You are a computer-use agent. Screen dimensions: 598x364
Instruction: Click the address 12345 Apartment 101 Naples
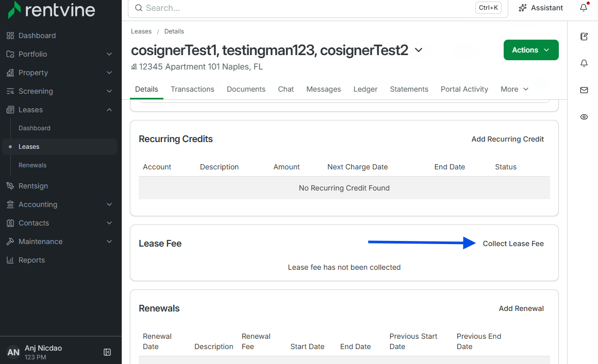(201, 66)
